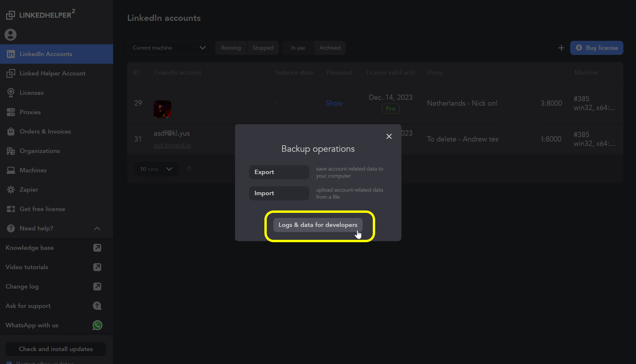Click the Buy license button
The width and height of the screenshot is (636, 364).
pyautogui.click(x=597, y=48)
